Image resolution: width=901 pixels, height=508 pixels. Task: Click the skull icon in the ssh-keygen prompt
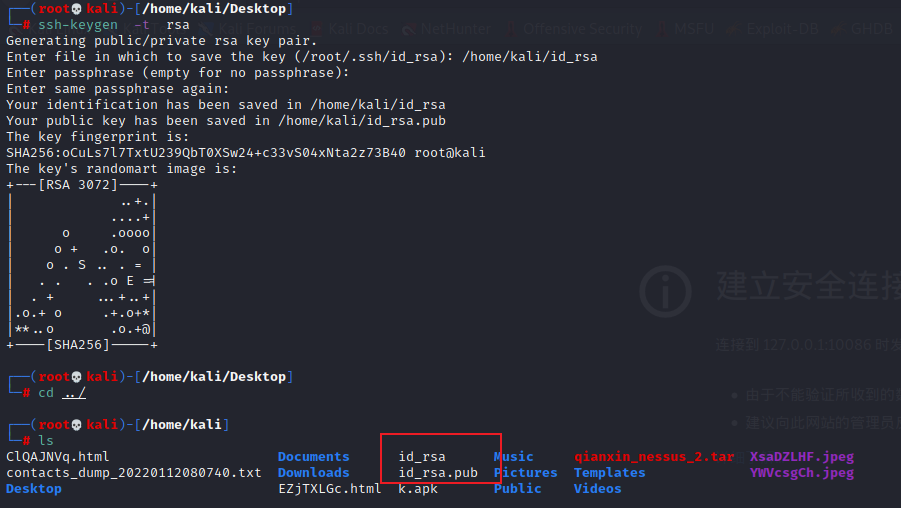[77, 9]
